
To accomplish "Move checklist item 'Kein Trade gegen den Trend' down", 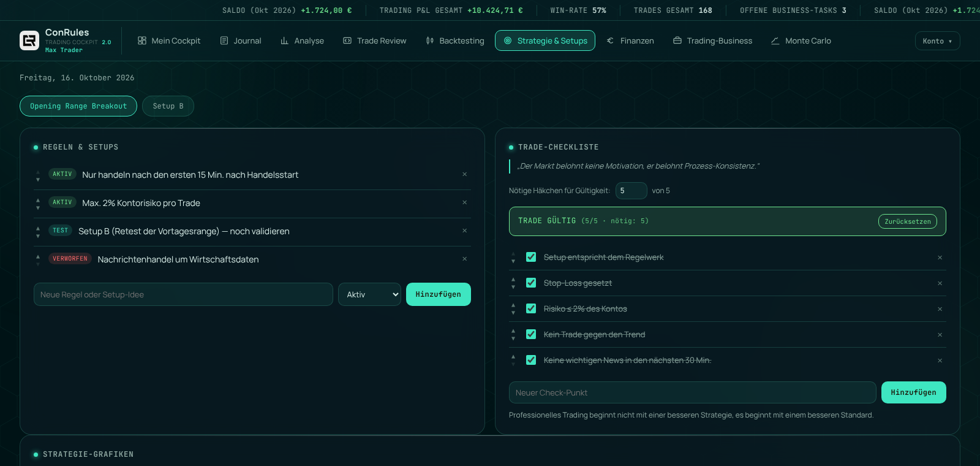I will click(513, 338).
